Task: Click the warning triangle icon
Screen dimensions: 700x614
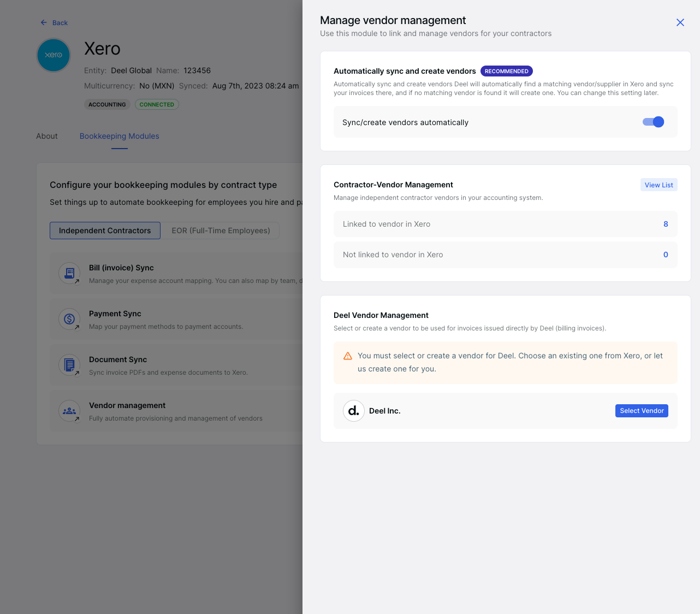Action: click(348, 356)
